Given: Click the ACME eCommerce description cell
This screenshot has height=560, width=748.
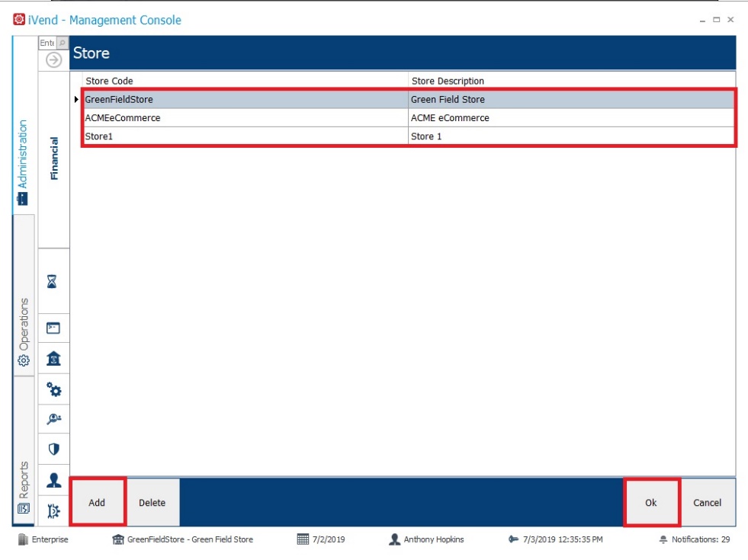Looking at the screenshot, I should click(x=572, y=118).
